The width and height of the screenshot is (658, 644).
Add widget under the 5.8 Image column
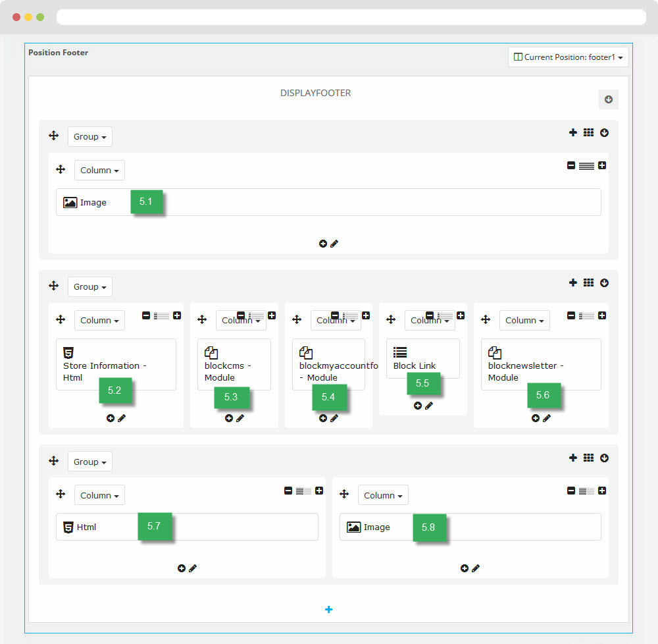click(464, 568)
